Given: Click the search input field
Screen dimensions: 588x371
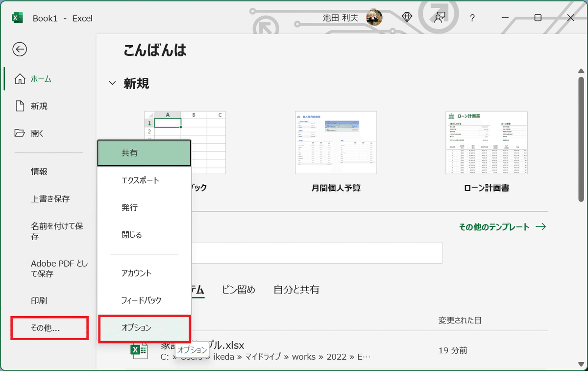Looking at the screenshot, I should click(317, 252).
